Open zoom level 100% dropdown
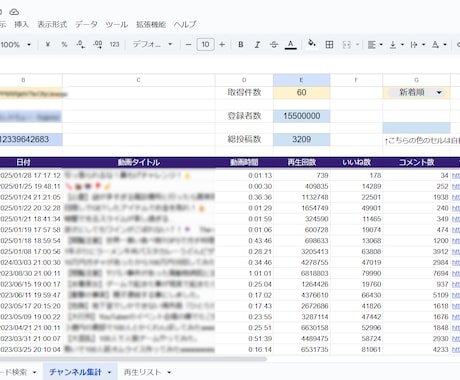The width and height of the screenshot is (460, 380). click(15, 44)
